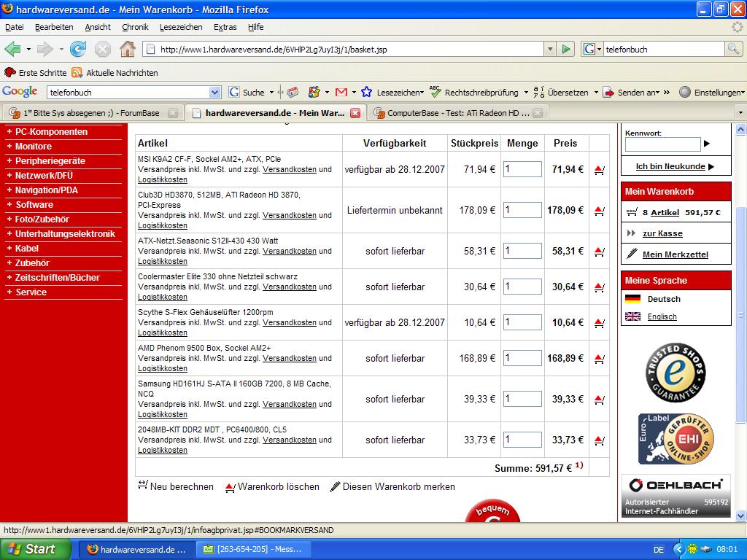747x560 pixels.
Task: Remove Club3D HD3870 from the basket
Action: [x=600, y=211]
